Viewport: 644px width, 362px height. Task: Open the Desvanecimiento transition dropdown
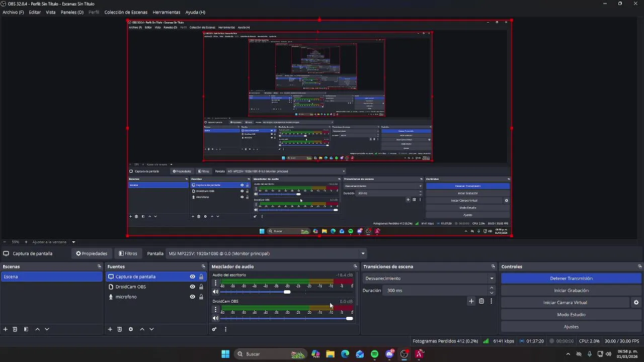429,279
